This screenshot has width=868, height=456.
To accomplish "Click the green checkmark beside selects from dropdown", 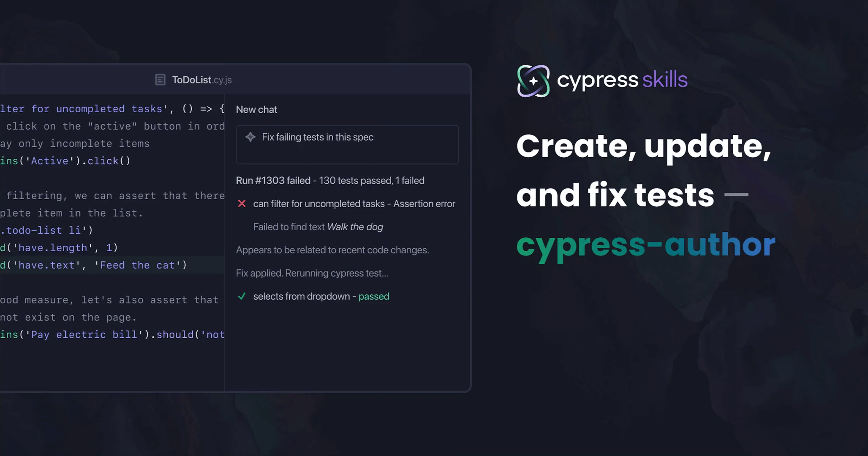I will (x=242, y=296).
